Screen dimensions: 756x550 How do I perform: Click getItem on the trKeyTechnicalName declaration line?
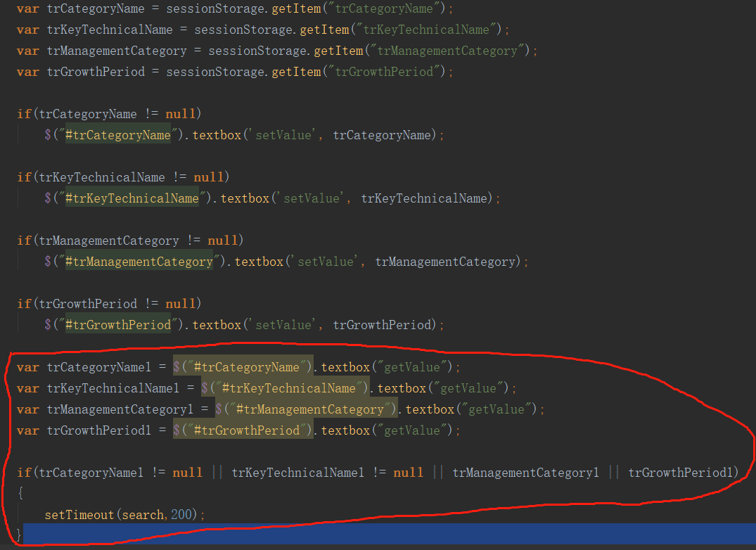click(324, 30)
